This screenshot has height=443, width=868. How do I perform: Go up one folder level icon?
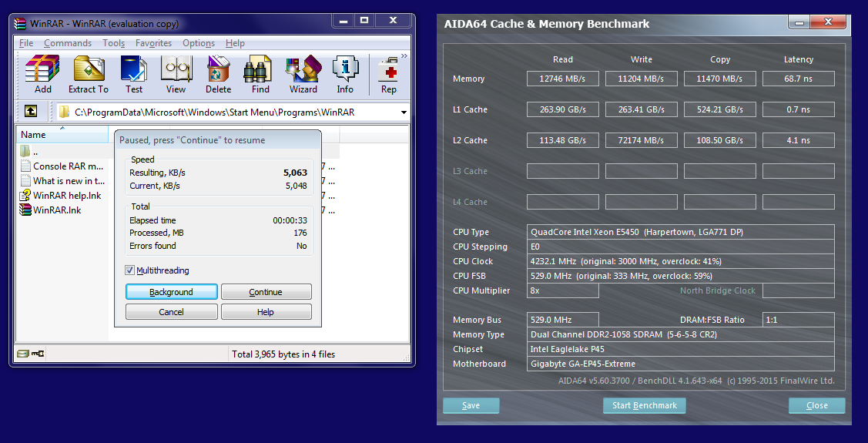tap(31, 112)
